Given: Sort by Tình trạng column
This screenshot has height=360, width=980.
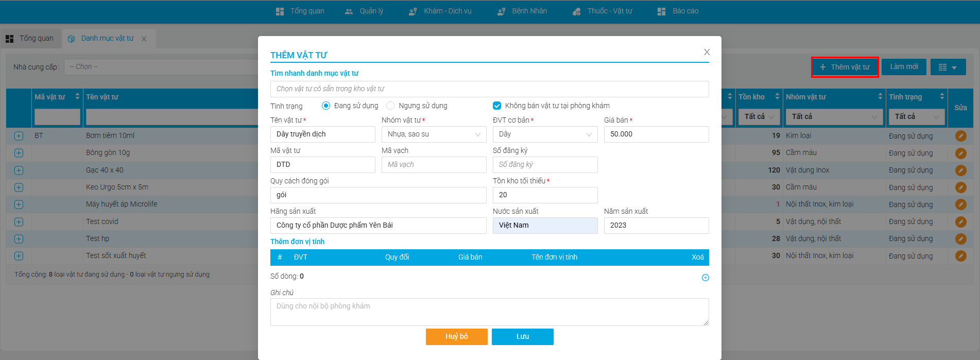Looking at the screenshot, I should coord(942,97).
